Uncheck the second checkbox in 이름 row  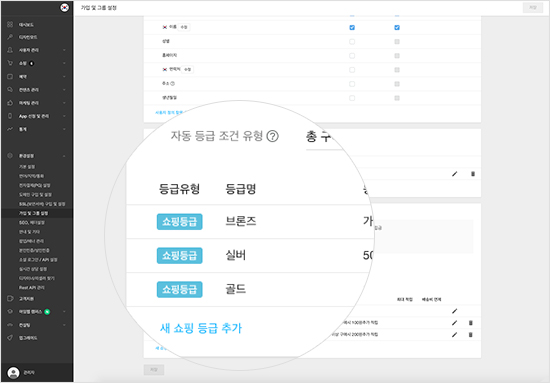[397, 27]
